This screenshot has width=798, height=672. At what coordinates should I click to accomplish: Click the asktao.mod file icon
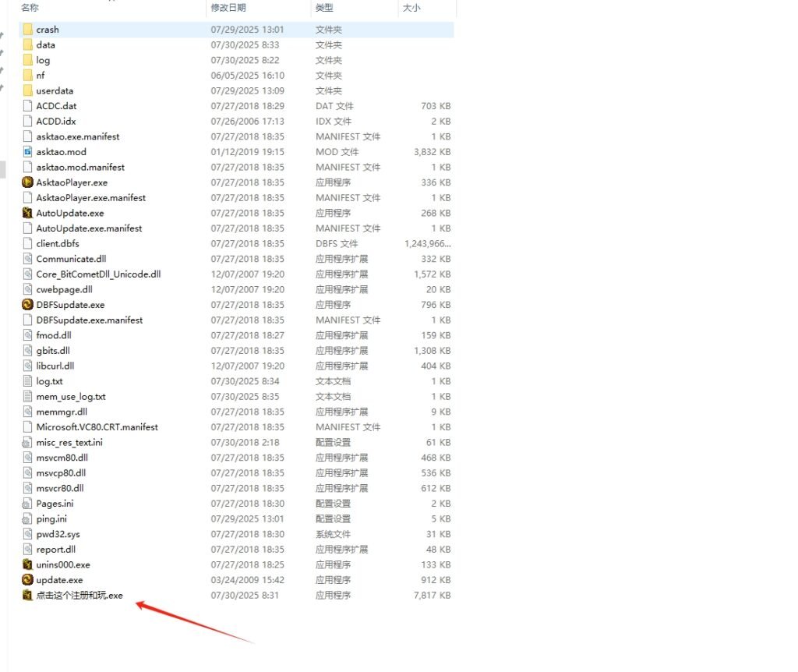click(28, 152)
